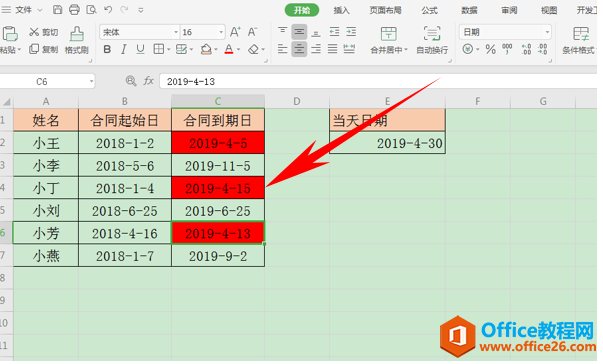Toggle Italic formatting

(123, 49)
